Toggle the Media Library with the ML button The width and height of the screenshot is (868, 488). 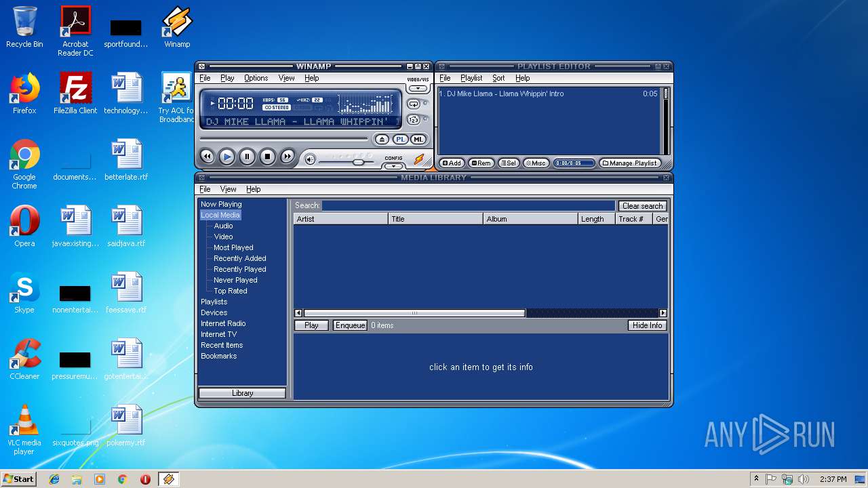point(418,140)
